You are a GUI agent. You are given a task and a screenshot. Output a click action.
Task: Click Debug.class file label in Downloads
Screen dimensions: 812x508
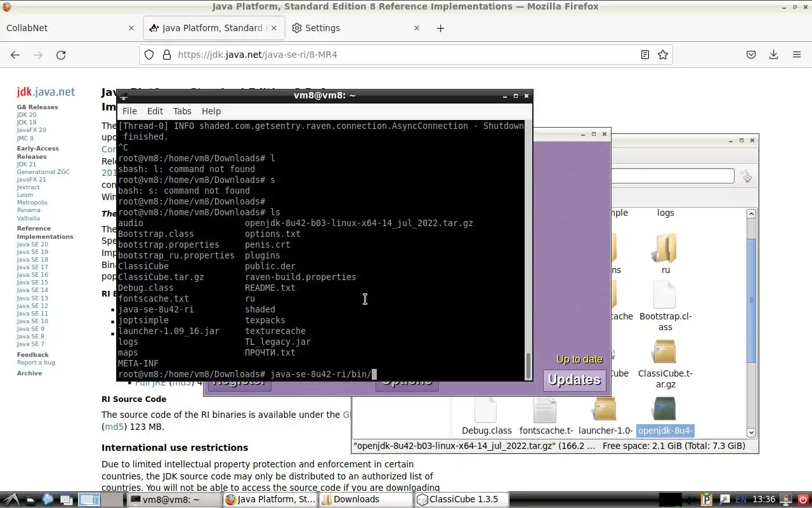[487, 431]
